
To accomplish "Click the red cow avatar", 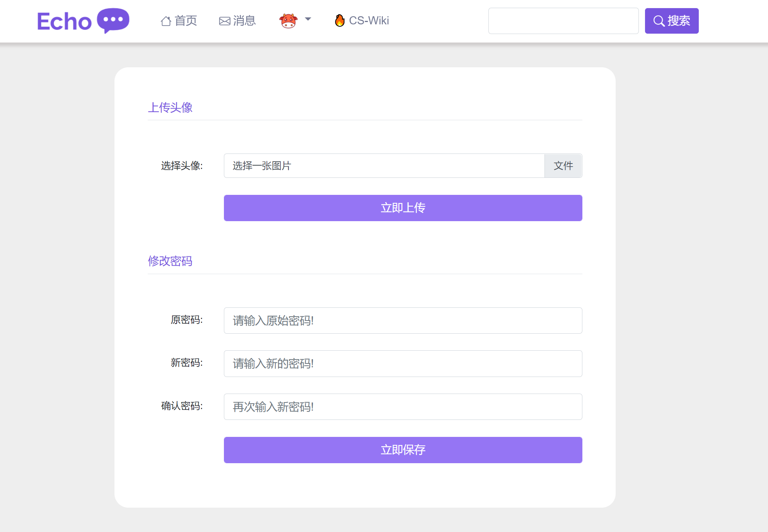I will point(288,21).
